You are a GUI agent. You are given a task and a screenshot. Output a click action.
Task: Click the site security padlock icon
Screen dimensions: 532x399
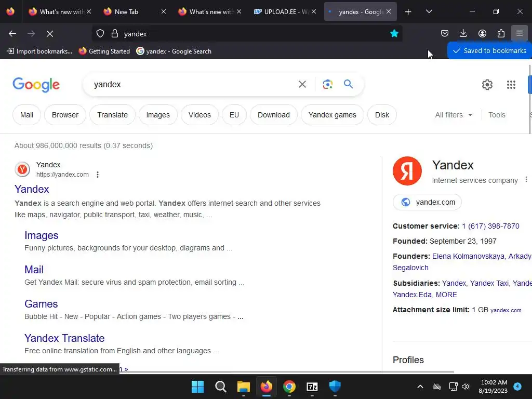click(115, 34)
